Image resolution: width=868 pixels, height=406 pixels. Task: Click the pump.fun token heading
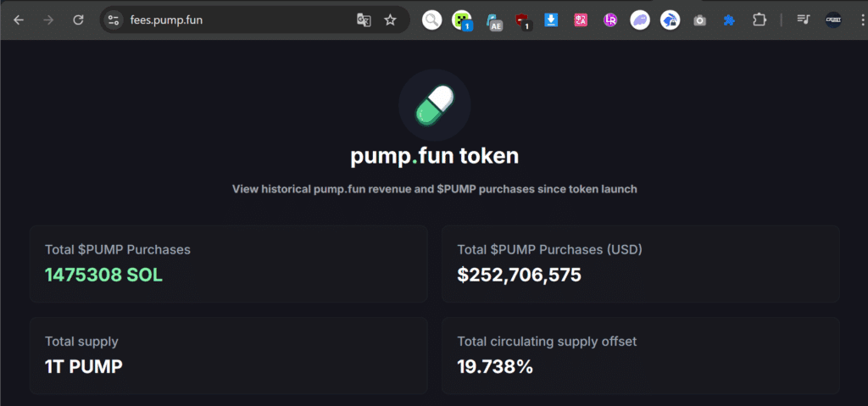(x=435, y=156)
